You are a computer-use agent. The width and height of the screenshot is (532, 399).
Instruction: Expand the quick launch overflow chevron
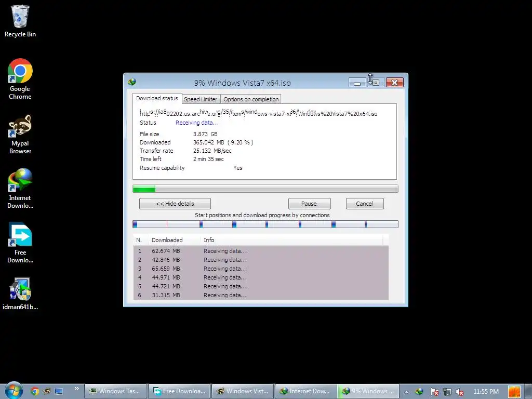tap(77, 389)
